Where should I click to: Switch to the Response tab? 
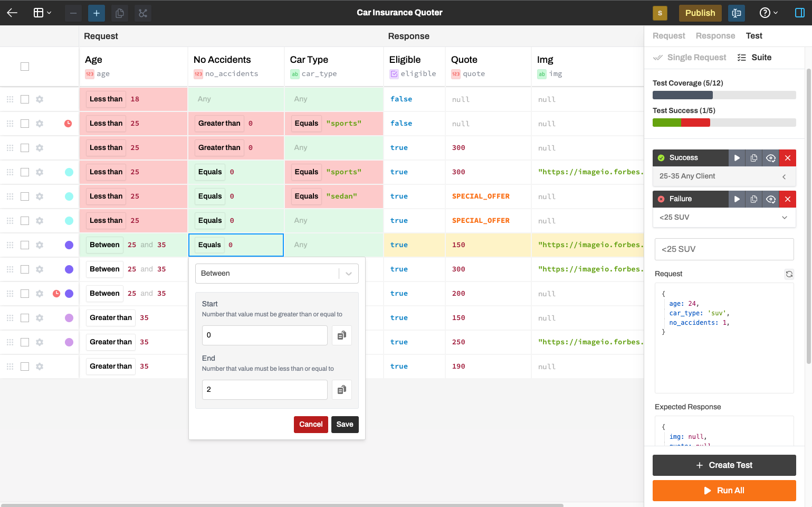click(715, 35)
